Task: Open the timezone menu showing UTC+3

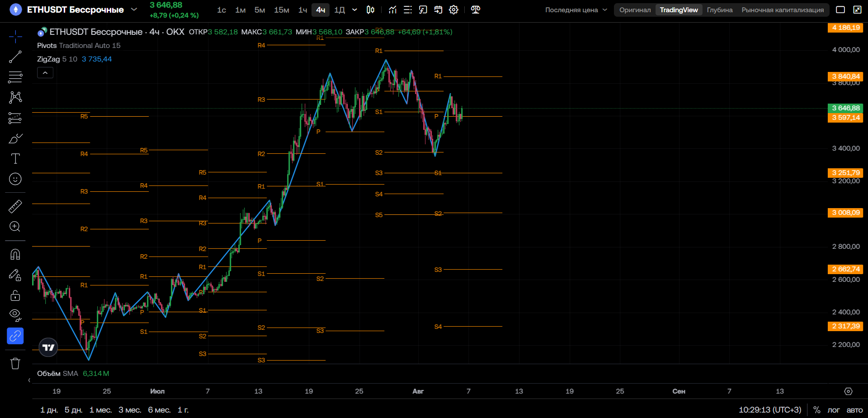Action: coord(770,410)
